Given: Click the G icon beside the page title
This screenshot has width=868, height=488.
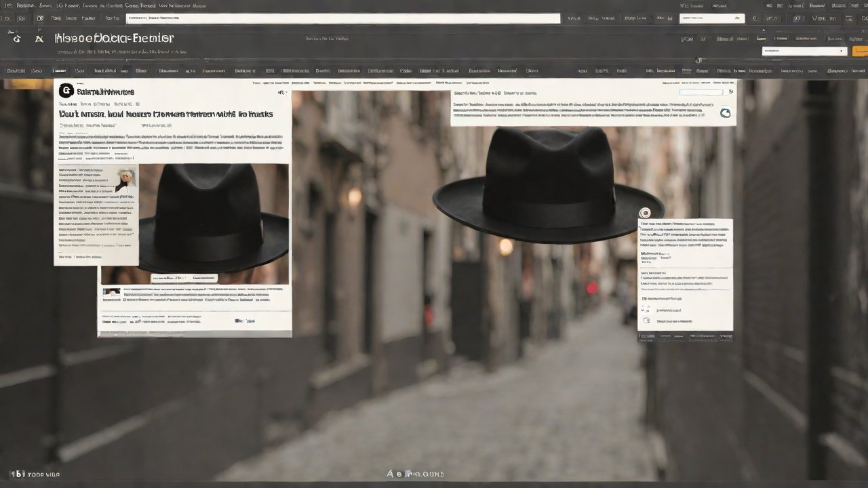Looking at the screenshot, I should point(16,39).
